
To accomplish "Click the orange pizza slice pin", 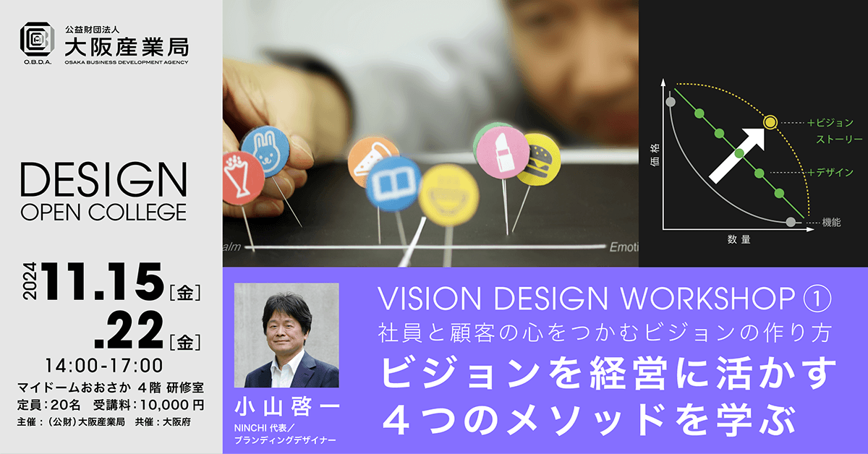I will (373, 163).
